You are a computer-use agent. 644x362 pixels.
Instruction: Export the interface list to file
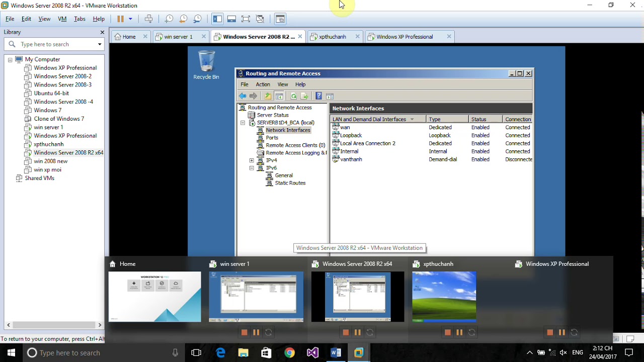click(x=304, y=96)
